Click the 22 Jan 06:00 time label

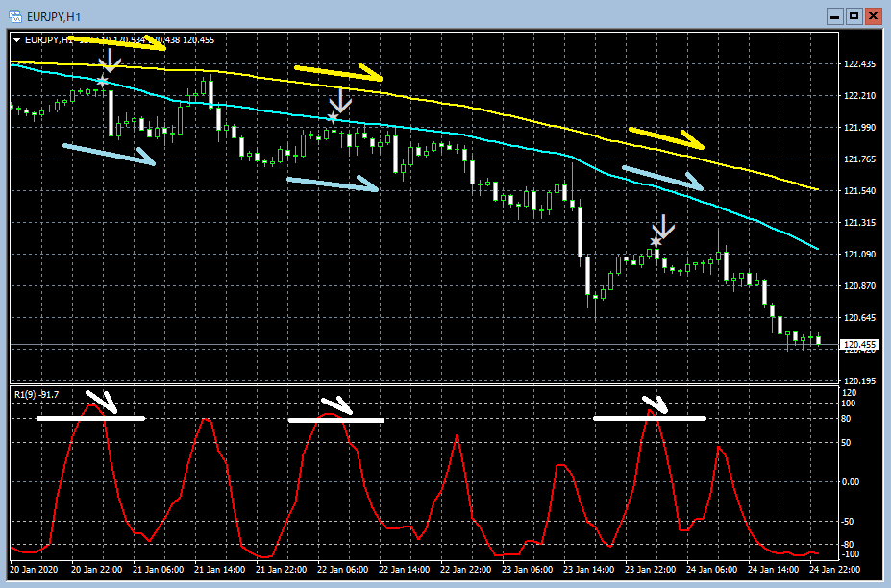[342, 569]
